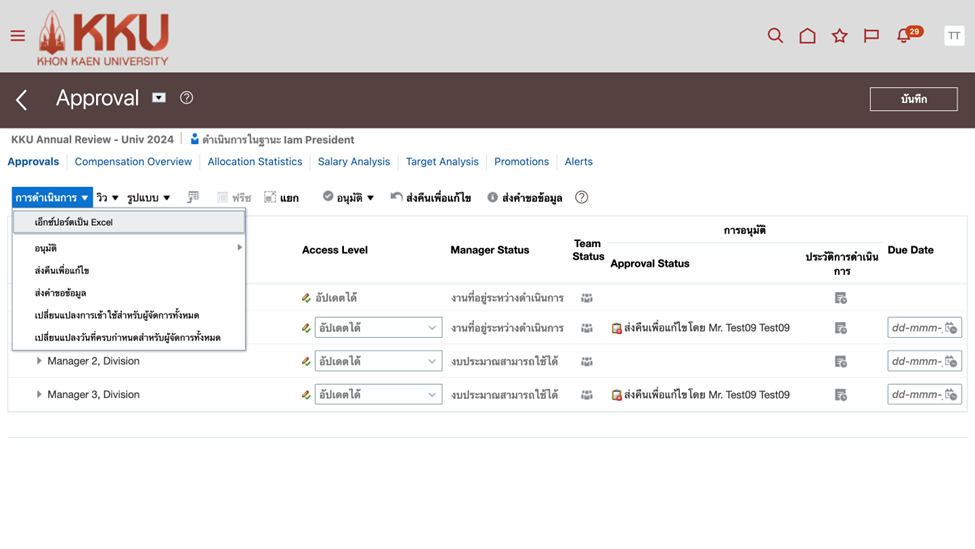Switch to the Salary Analysis tab
975x549 pixels.
354,162
